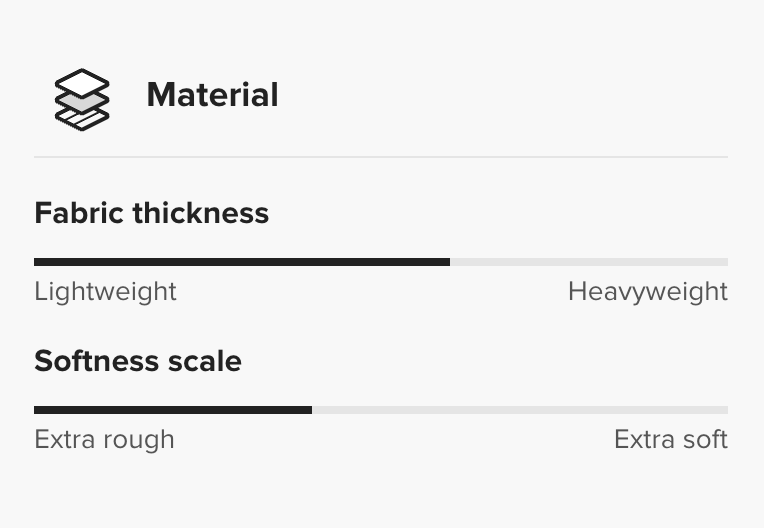This screenshot has width=764, height=528.
Task: Click where Fabric thickness fill ends
Action: 449,262
